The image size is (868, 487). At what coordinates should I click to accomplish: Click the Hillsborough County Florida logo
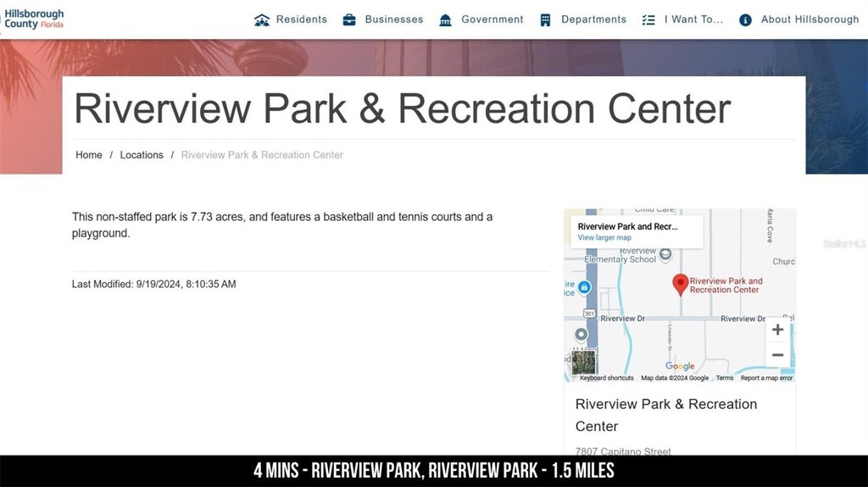tap(34, 19)
